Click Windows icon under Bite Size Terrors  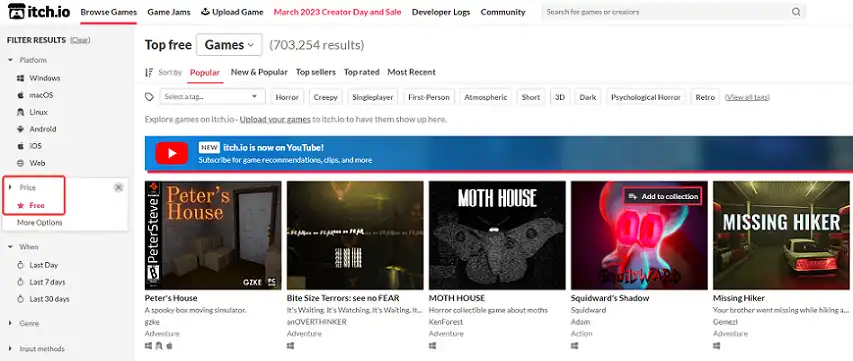click(x=290, y=346)
